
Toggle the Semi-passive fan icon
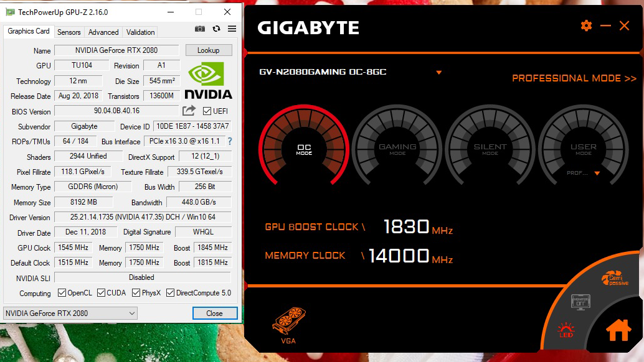coord(614,278)
